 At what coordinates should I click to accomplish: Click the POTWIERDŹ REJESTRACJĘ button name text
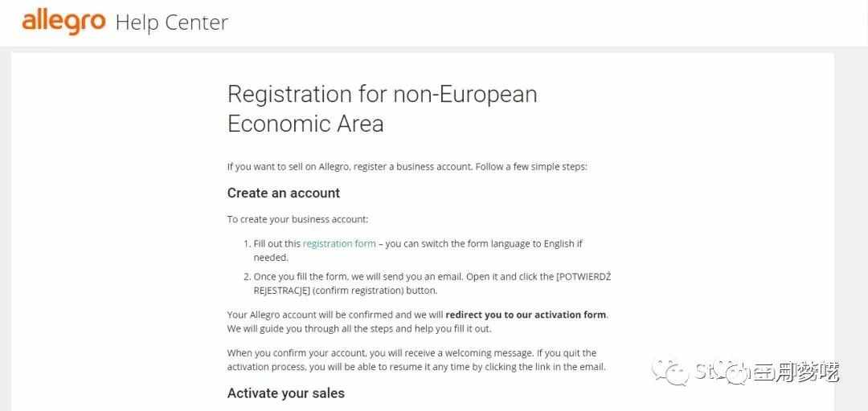click(583, 276)
